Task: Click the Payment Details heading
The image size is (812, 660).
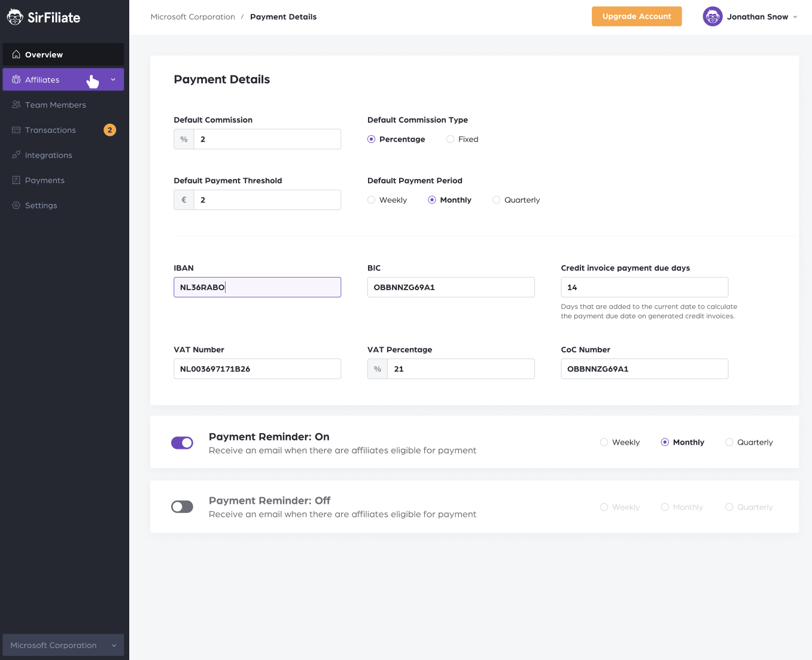Action: [x=222, y=80]
